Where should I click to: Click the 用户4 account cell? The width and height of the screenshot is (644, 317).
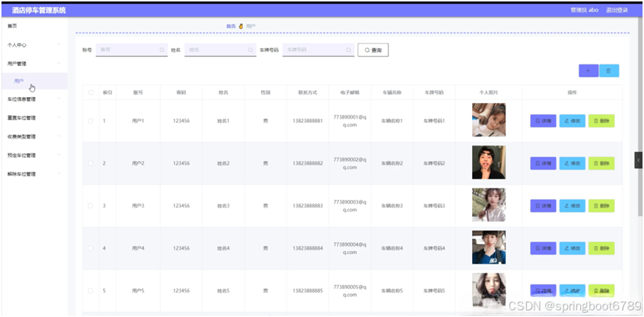click(138, 248)
